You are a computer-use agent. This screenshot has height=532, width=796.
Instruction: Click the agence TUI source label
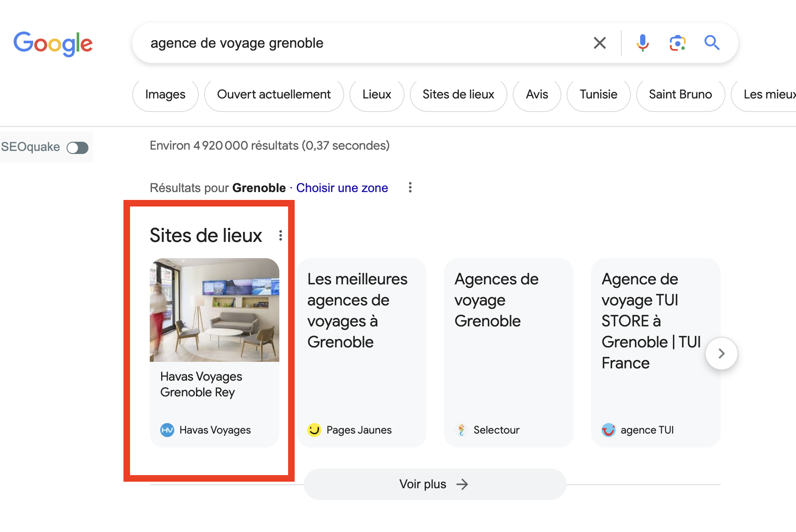tap(647, 430)
